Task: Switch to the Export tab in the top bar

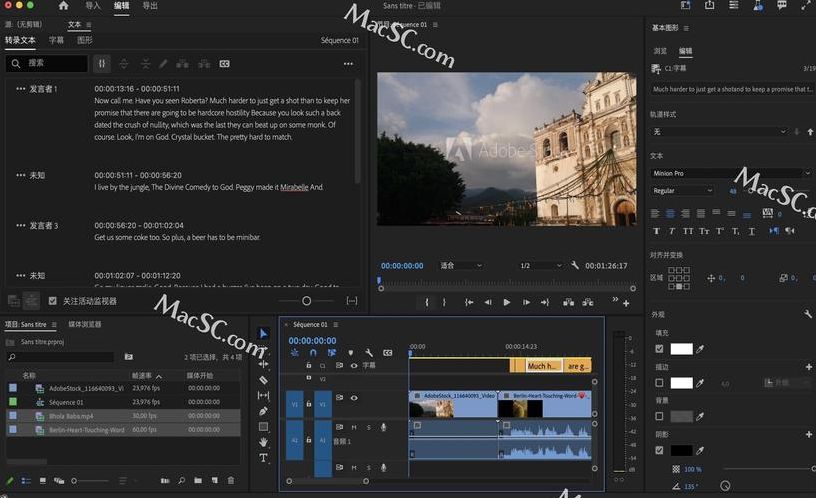Action: [150, 6]
